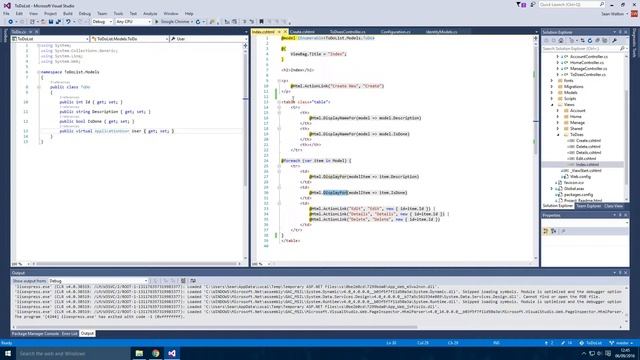Open Show output from Debug dropdown
Viewport: 640px width, 360px height.
[98, 281]
